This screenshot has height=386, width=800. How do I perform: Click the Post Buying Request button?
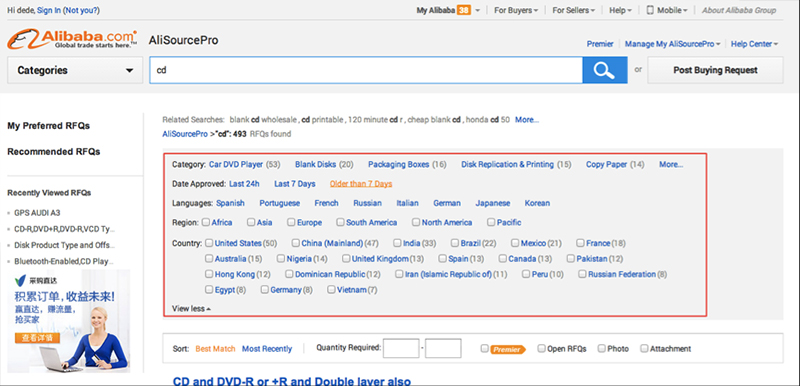point(715,70)
